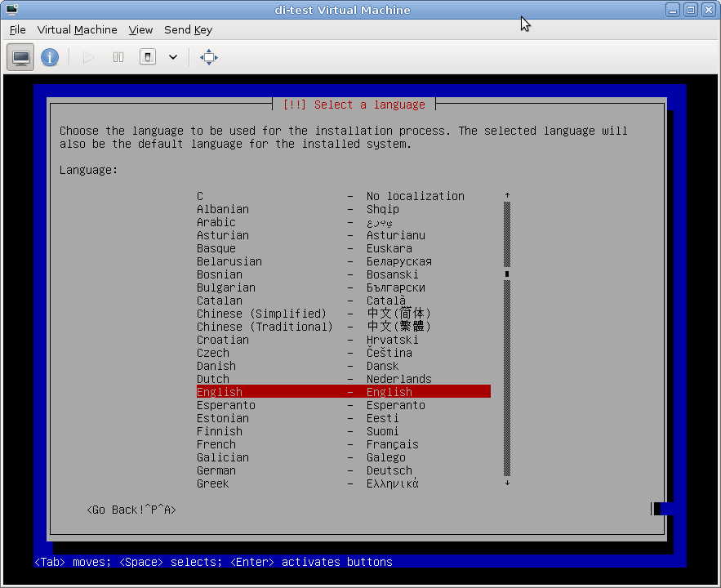The width and height of the screenshot is (721, 588).
Task: Click the language list scroll-up arrow
Action: tap(507, 195)
